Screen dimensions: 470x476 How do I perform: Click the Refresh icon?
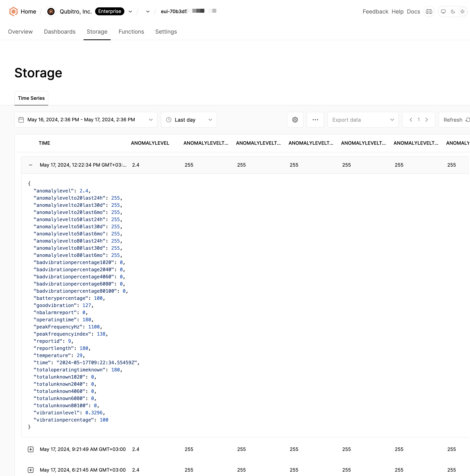(x=468, y=120)
